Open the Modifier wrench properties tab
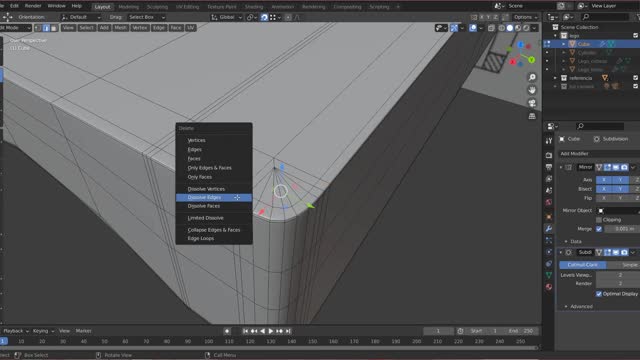This screenshot has height=360, width=640. click(549, 229)
